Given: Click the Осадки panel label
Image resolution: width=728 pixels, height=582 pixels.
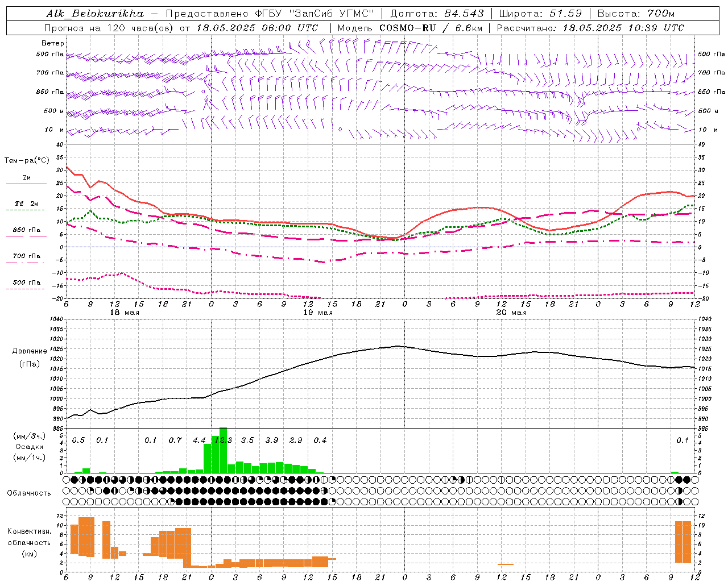Looking at the screenshot, I should 30,447.
